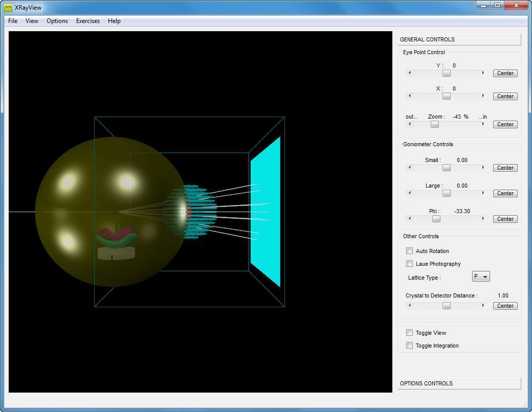Viewport: 532px width, 412px height.
Task: Click the X eye point slider thumb
Action: pyautogui.click(x=447, y=96)
